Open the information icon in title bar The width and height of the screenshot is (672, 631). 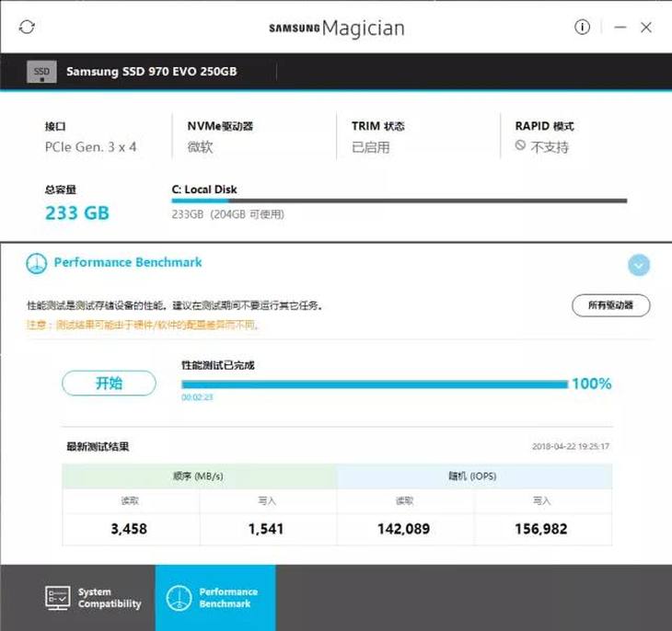[582, 27]
